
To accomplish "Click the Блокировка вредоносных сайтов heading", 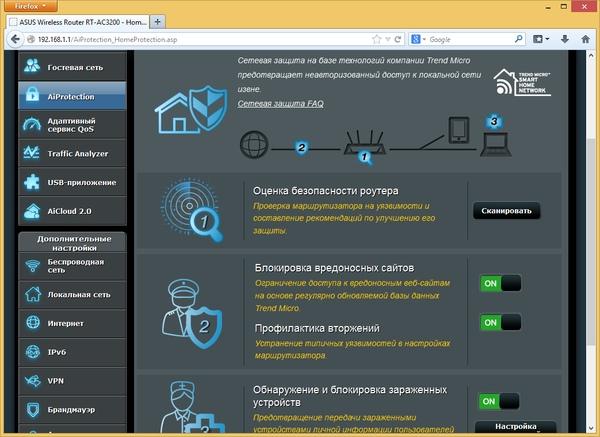I will [x=334, y=268].
